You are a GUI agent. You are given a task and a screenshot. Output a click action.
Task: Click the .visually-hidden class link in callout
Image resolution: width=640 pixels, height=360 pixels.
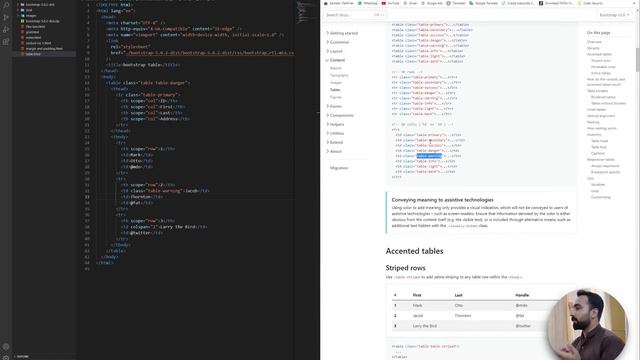click(462, 226)
